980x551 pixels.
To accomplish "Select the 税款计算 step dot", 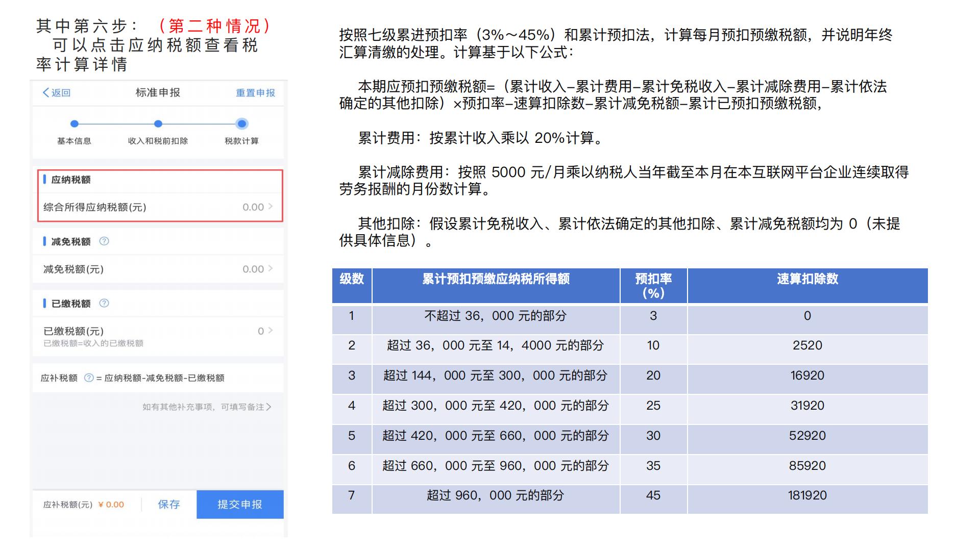I will point(242,123).
